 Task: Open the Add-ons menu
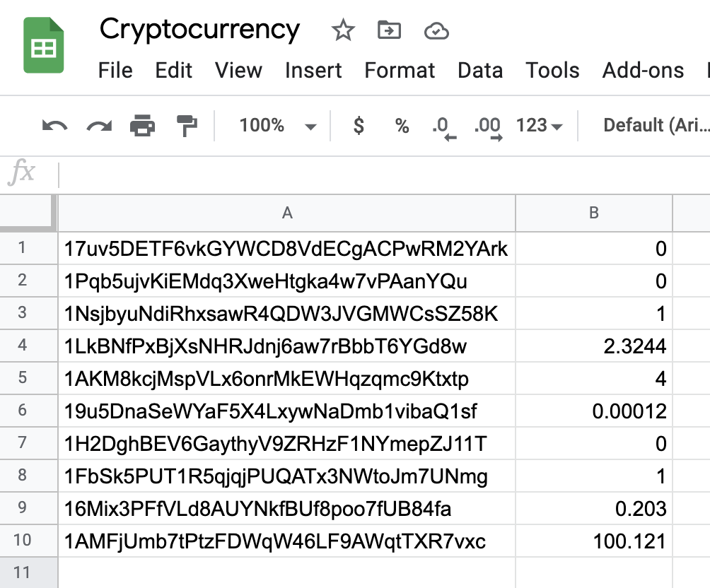click(642, 70)
